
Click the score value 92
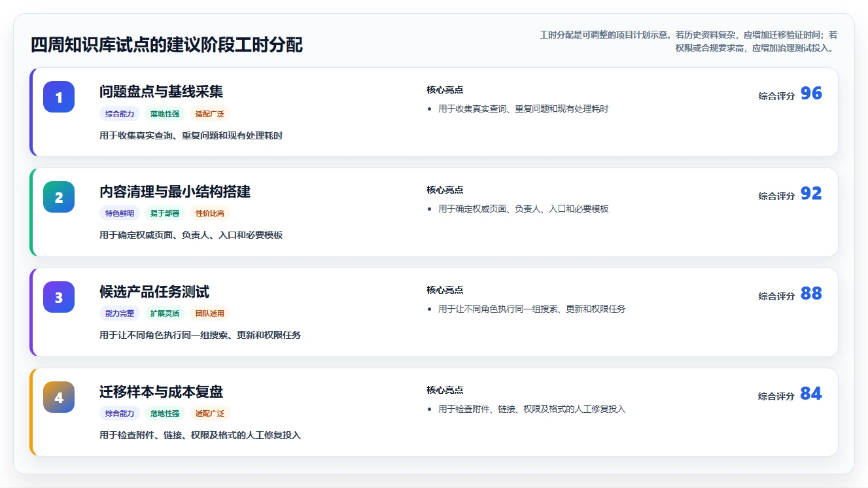(x=811, y=194)
